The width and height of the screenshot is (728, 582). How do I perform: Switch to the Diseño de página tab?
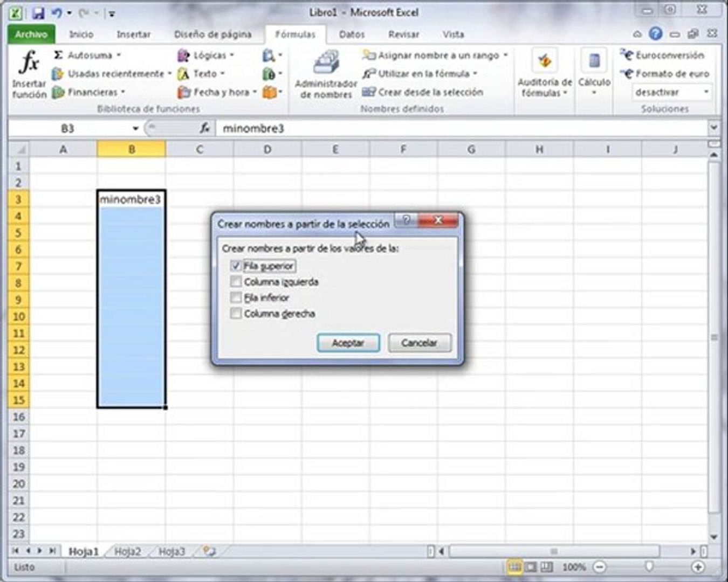[x=212, y=34]
